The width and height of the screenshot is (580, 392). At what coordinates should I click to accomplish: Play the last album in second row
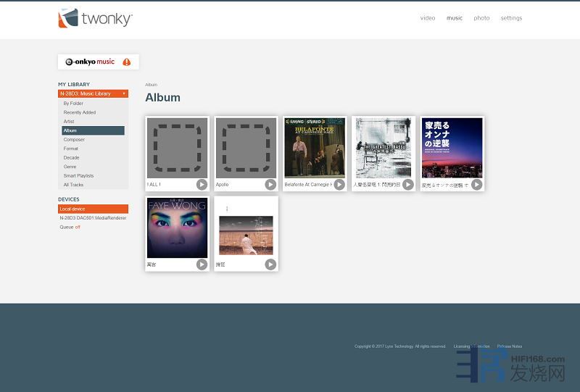[270, 264]
